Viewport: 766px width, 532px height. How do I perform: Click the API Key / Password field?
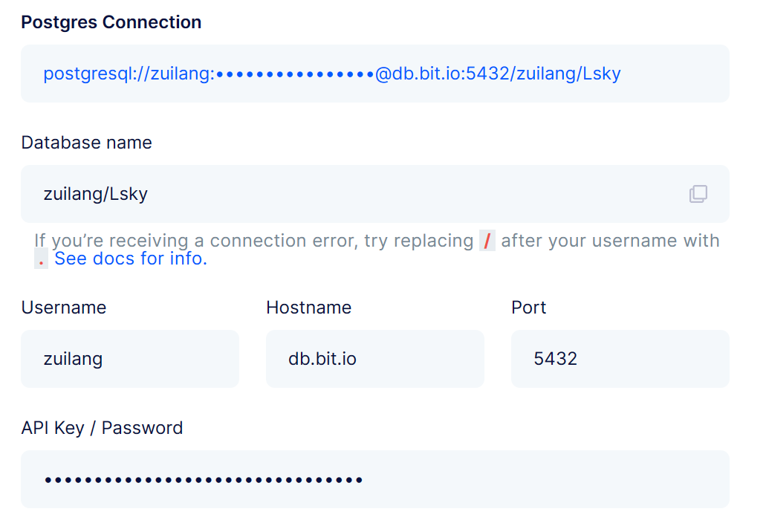pyautogui.click(x=374, y=479)
